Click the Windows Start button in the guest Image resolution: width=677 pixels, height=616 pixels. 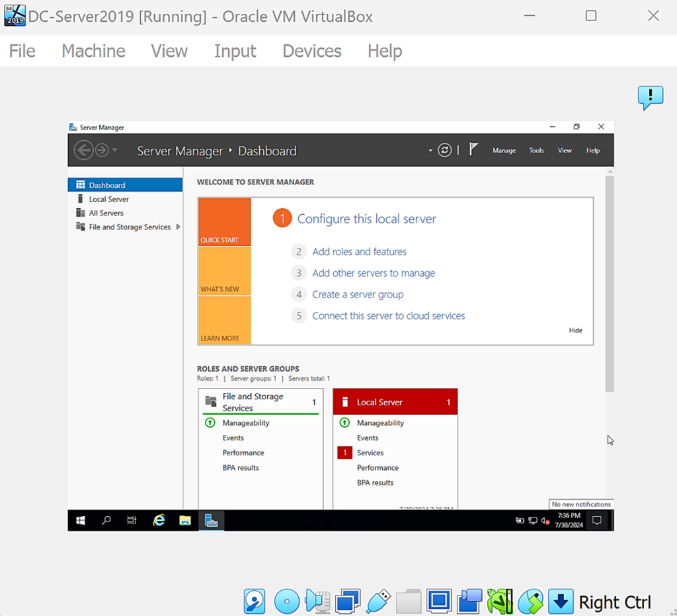[x=81, y=521]
